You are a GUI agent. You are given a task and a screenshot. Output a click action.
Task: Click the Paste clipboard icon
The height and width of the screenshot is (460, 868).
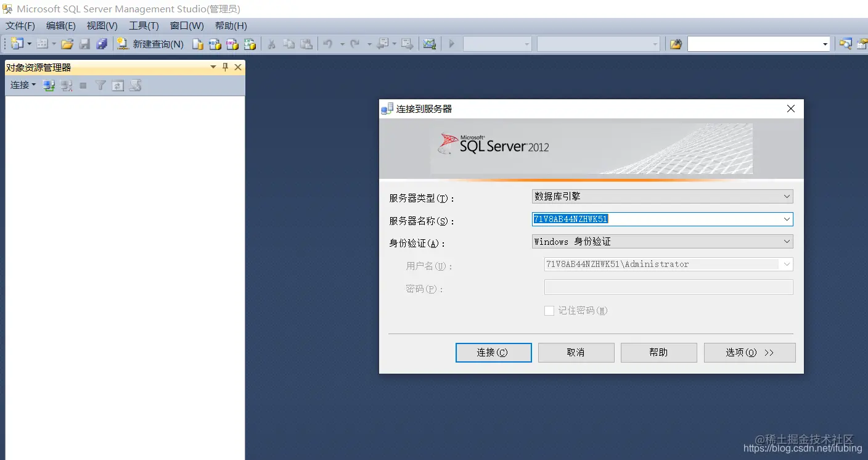click(x=306, y=44)
